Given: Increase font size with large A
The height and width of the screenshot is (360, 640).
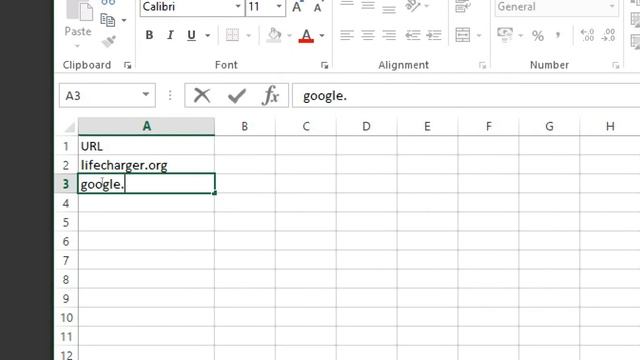Looking at the screenshot, I should [298, 7].
